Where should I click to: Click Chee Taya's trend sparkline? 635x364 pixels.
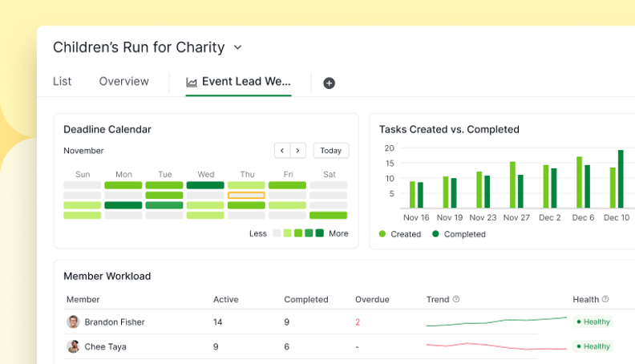[x=496, y=346]
